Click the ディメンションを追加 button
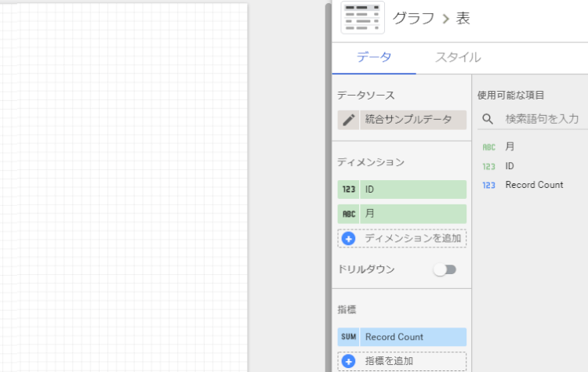The height and width of the screenshot is (372, 588). (x=402, y=238)
